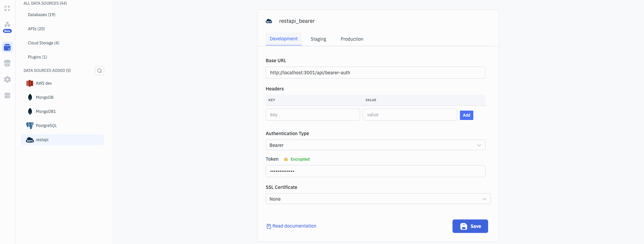644x244 pixels.
Task: Click the search icon beside Data Sources Added
Action: pos(99,71)
